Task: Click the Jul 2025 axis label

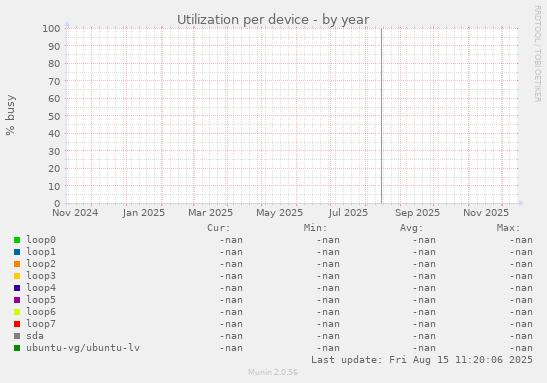Action: tap(348, 213)
